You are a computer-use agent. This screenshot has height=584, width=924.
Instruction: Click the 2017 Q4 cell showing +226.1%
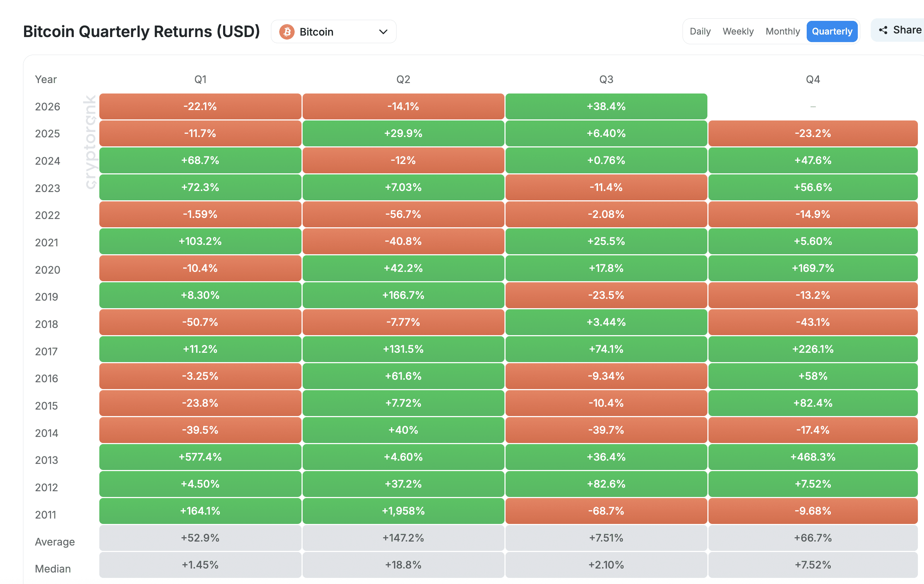click(x=813, y=349)
